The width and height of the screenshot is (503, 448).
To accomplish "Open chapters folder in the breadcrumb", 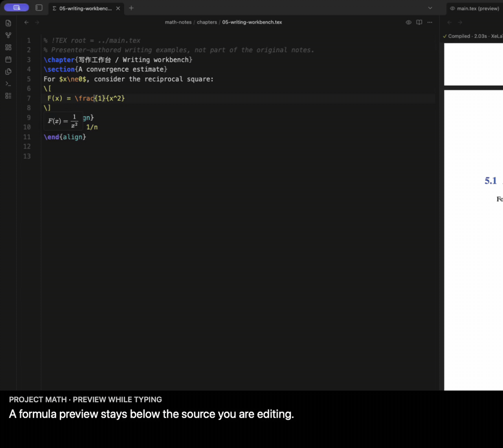I will tap(207, 22).
